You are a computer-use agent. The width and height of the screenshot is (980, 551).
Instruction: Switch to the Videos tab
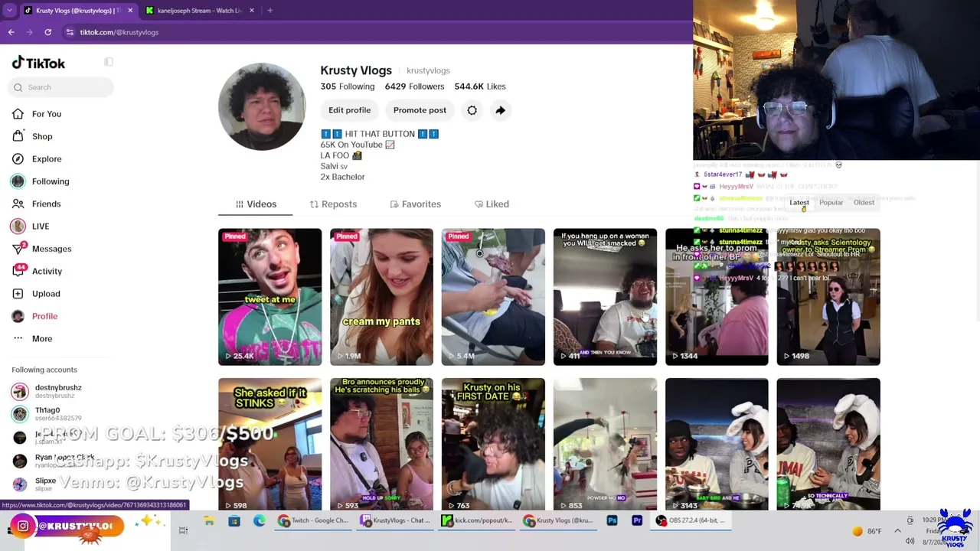[256, 204]
